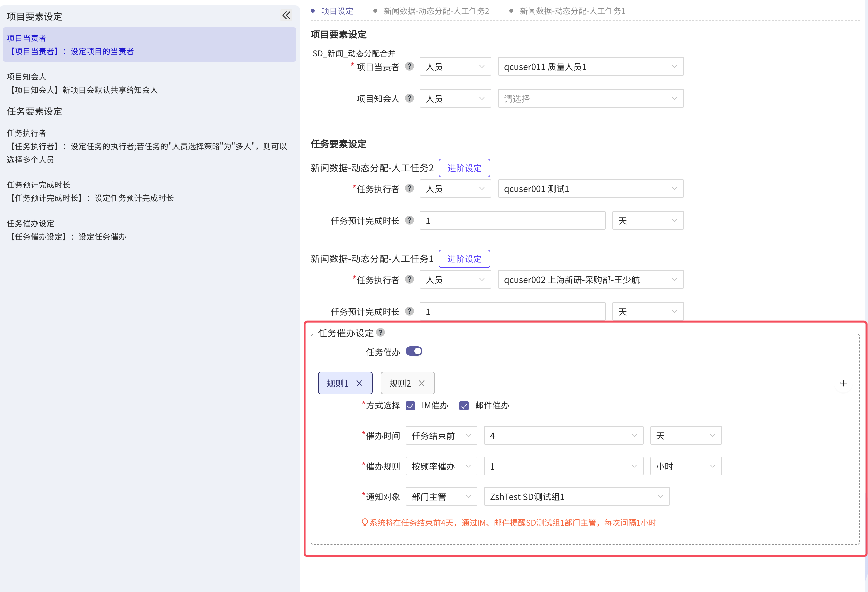Close the 规则1 rule tab with X
Image resolution: width=868 pixels, height=592 pixels.
(359, 383)
